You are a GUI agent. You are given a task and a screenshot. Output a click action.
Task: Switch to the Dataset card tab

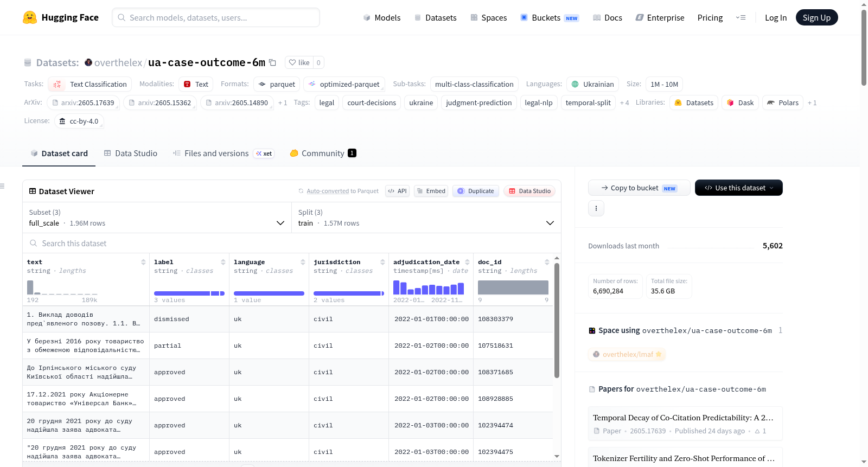click(x=59, y=153)
